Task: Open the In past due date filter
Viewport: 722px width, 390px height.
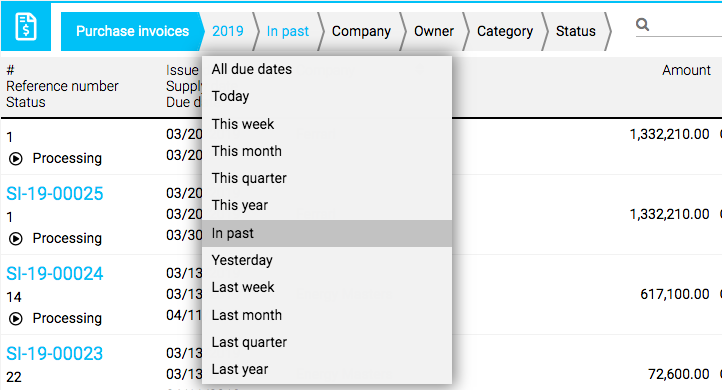Action: click(x=288, y=31)
